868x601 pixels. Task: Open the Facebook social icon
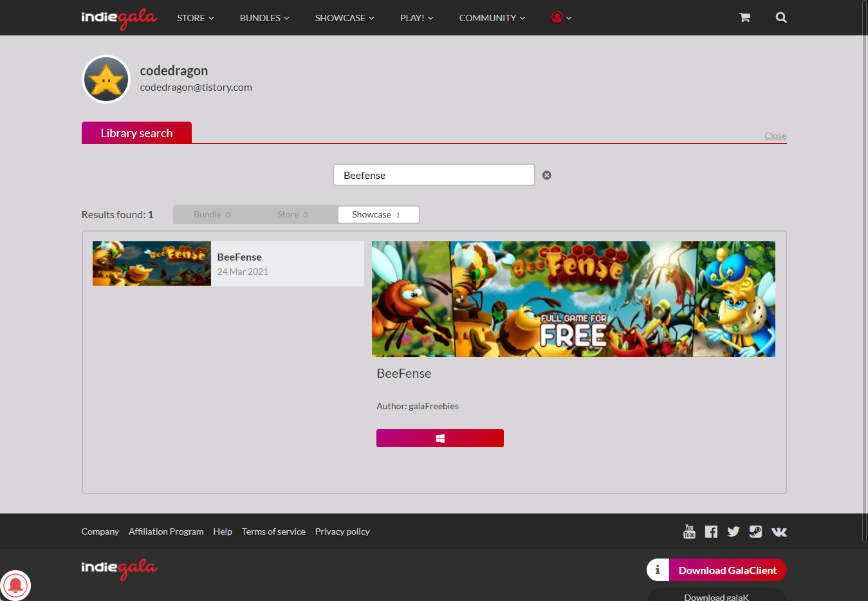711,532
